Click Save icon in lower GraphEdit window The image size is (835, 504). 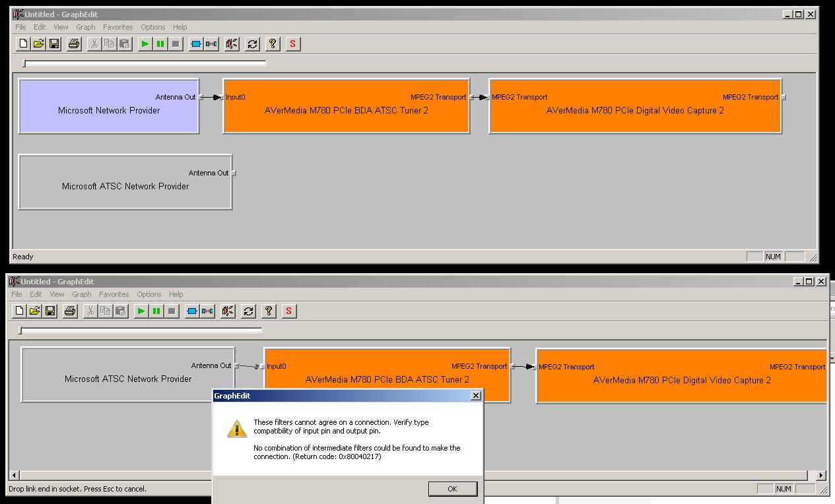[x=50, y=311]
